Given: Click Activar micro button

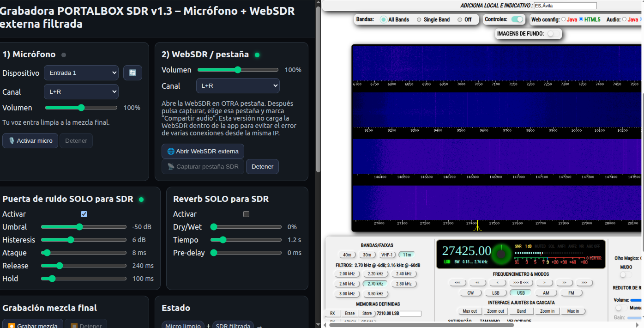Looking at the screenshot, I should tap(30, 141).
